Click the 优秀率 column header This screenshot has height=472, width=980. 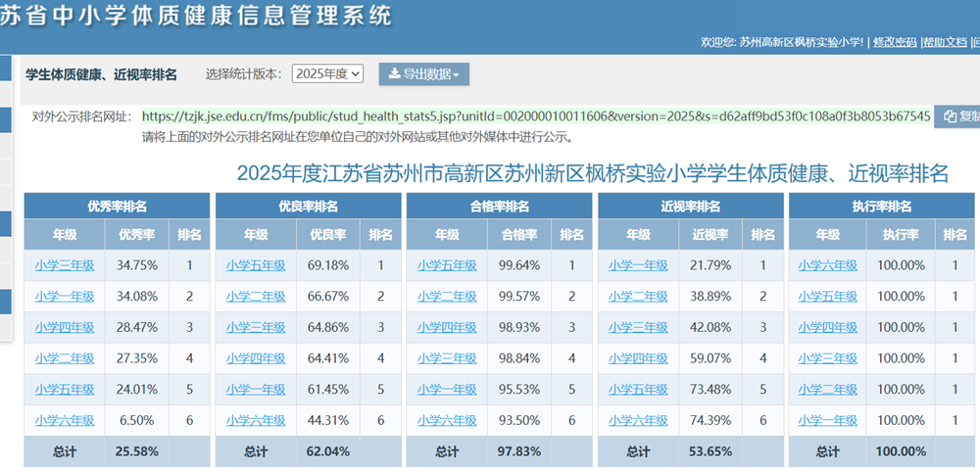coord(137,235)
